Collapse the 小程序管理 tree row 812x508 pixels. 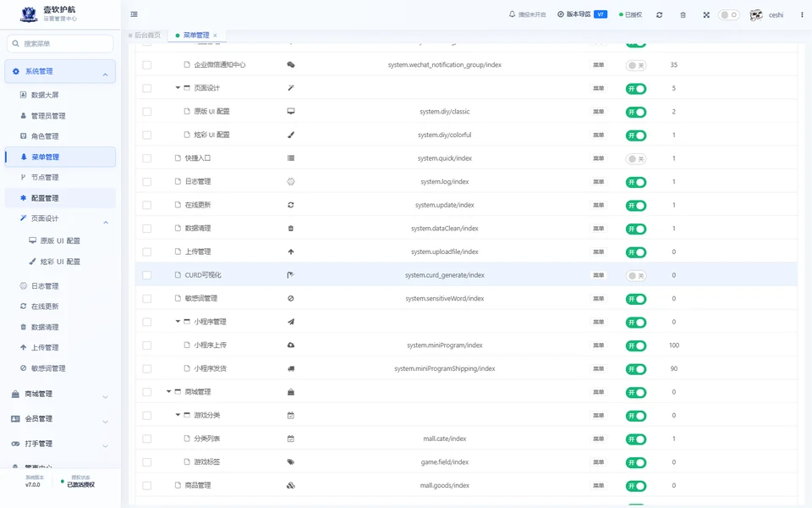(x=178, y=322)
